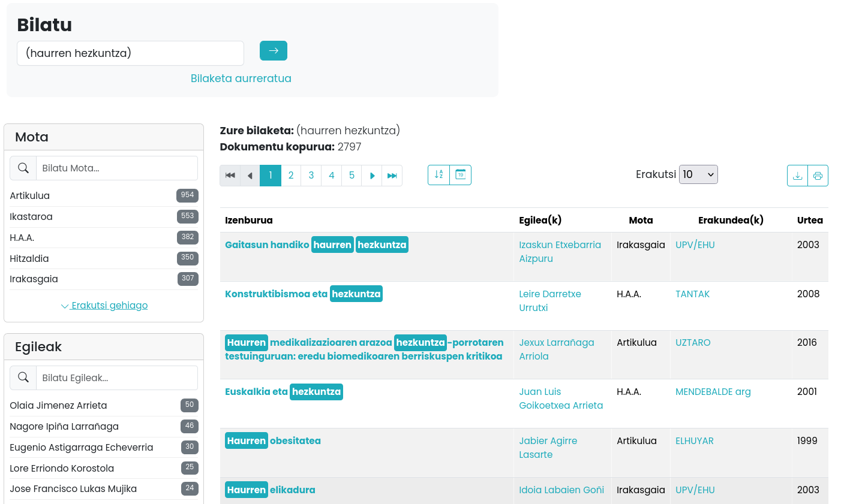Open Bilaketa aurreratua advanced search
Image resolution: width=841 pixels, height=504 pixels.
click(x=241, y=79)
